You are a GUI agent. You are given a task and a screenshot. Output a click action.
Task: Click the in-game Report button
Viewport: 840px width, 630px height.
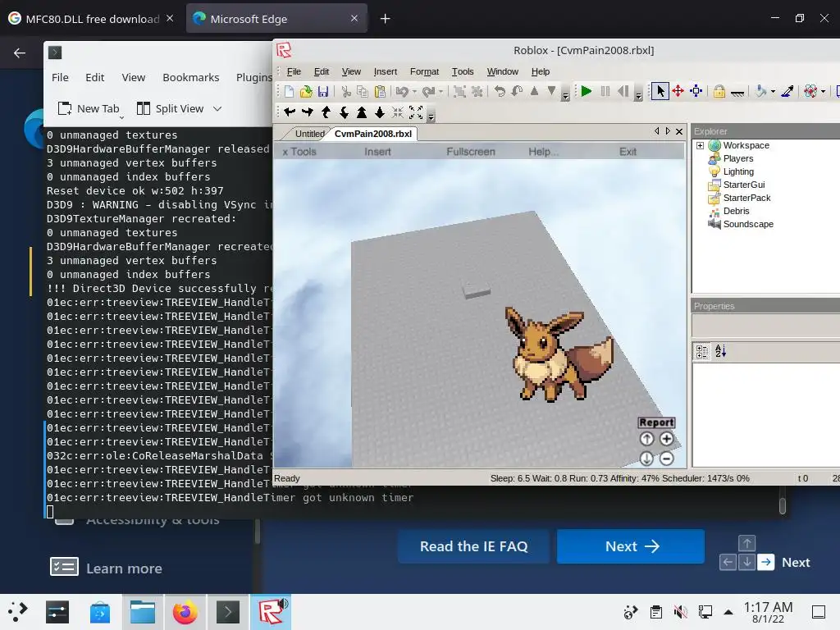pos(656,422)
